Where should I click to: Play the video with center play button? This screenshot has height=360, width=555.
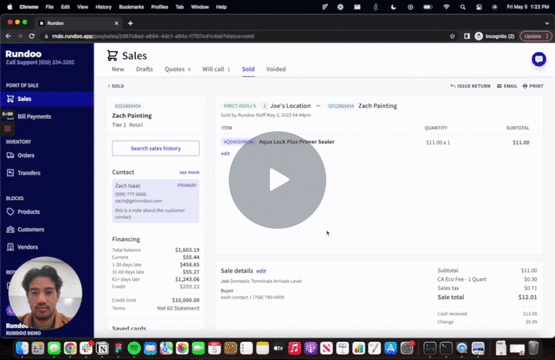point(277,180)
